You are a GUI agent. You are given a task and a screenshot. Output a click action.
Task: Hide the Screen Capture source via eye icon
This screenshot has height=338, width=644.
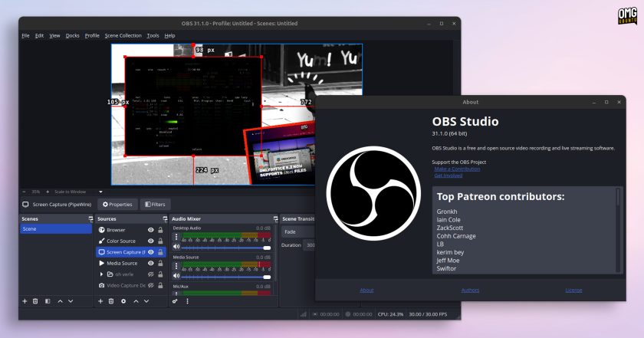[x=151, y=252]
